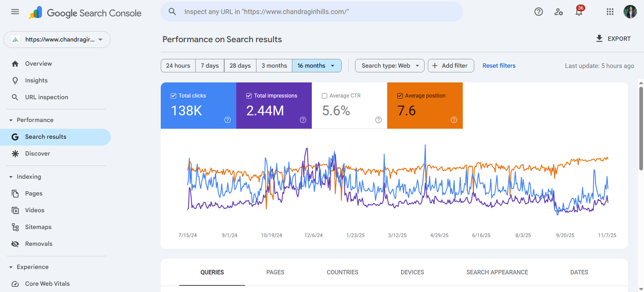Click the Discover asterisk icon
The height and width of the screenshot is (292, 644).
point(15,154)
